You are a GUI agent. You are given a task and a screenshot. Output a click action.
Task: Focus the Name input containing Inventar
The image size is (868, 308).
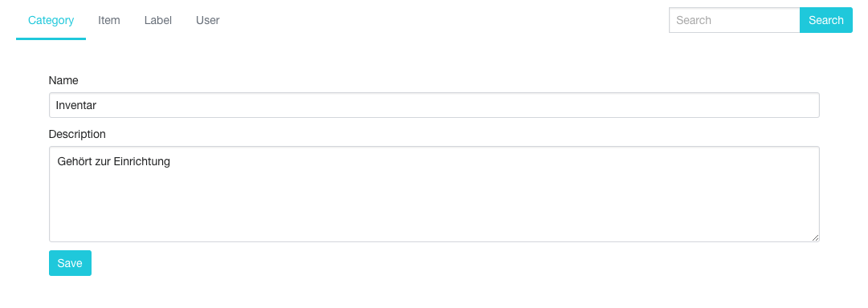tap(434, 105)
